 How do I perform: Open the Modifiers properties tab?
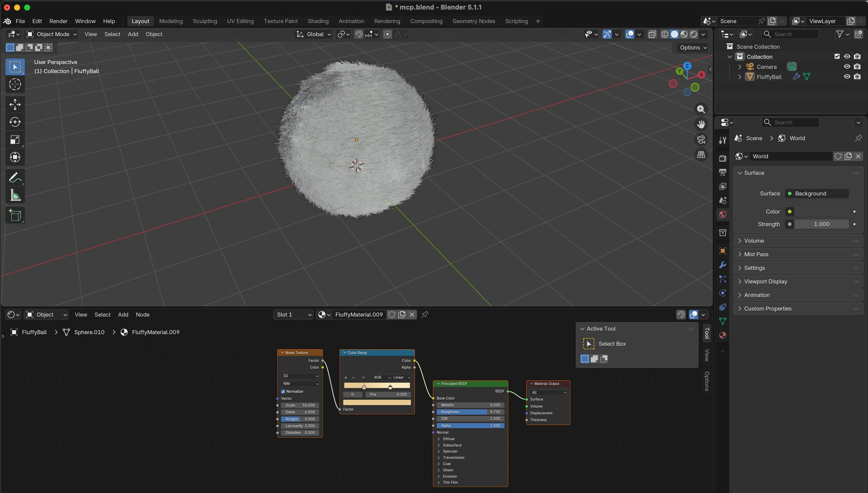(722, 265)
